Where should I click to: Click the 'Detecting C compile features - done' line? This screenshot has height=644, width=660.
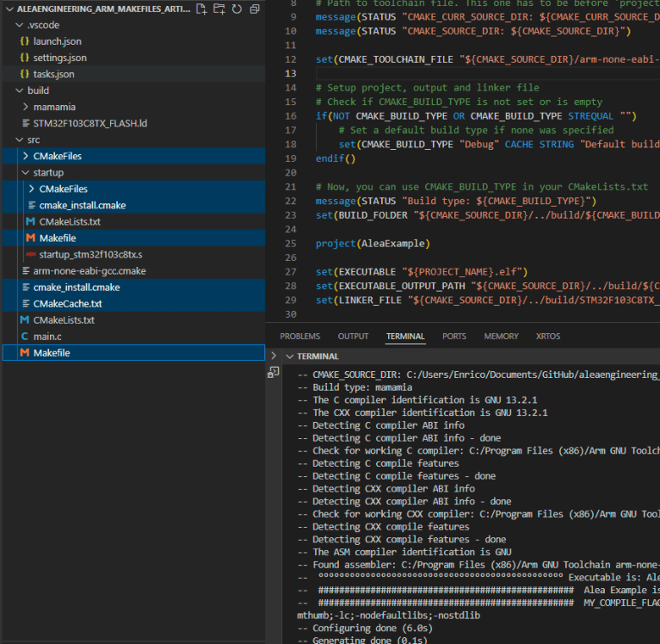point(397,476)
